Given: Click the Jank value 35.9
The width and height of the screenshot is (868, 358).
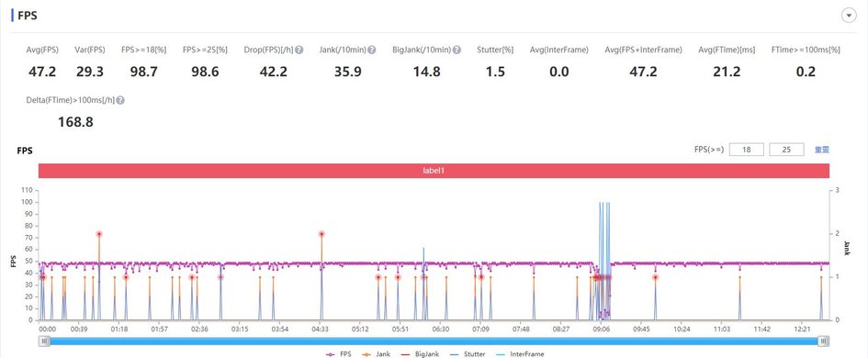Looking at the screenshot, I should coord(347,72).
